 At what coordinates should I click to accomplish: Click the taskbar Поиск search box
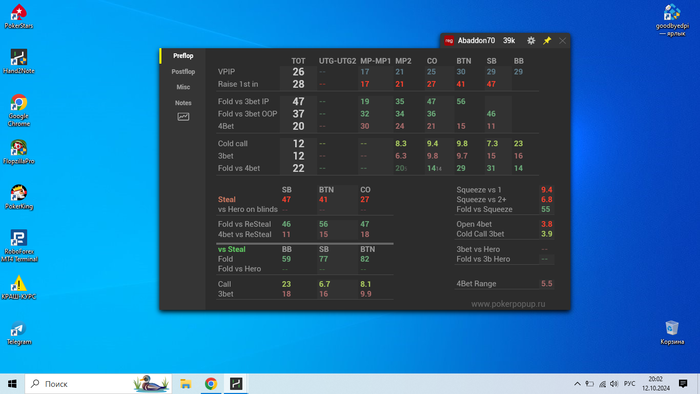98,384
